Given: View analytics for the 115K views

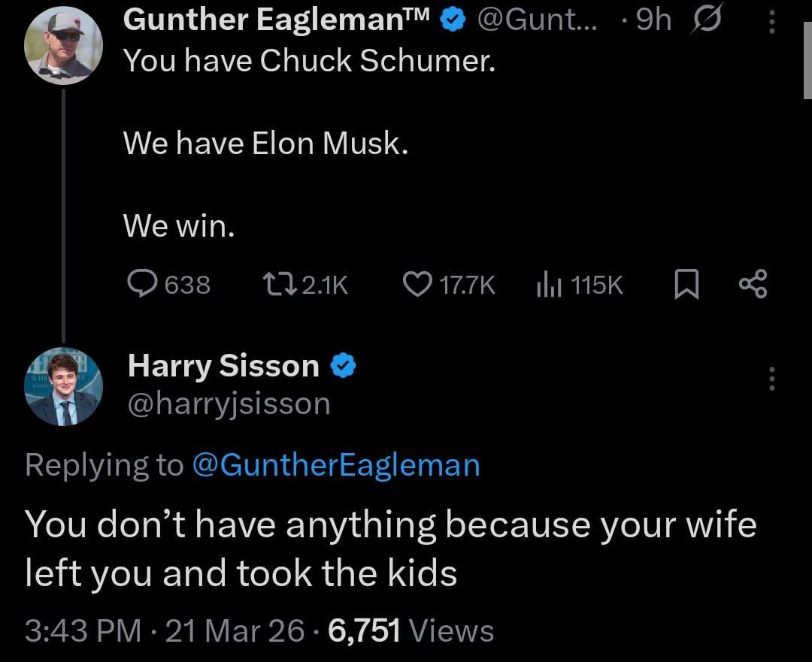Looking at the screenshot, I should click(x=549, y=284).
